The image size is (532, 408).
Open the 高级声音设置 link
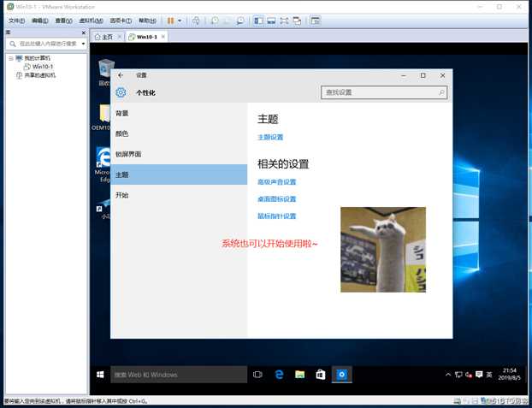pos(277,182)
